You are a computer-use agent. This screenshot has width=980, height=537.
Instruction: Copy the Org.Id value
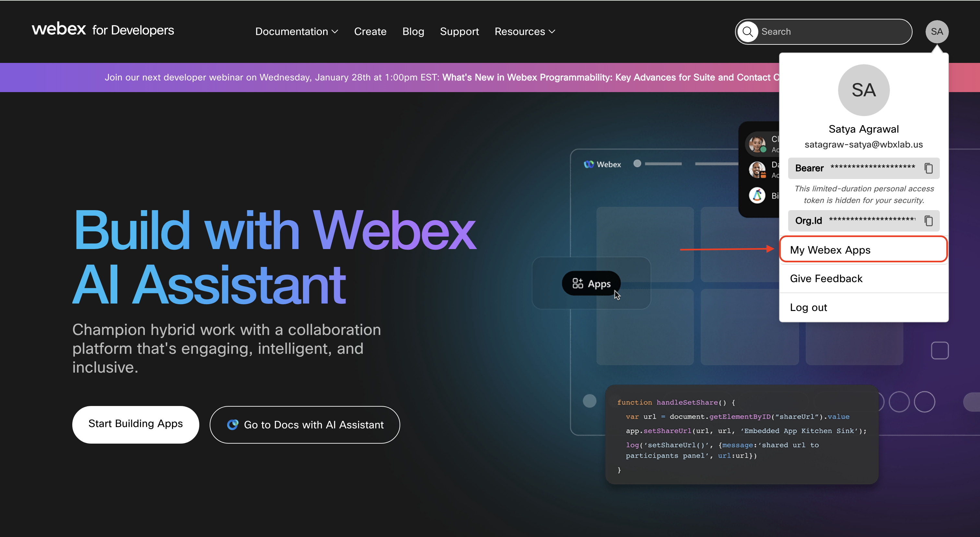(x=929, y=221)
